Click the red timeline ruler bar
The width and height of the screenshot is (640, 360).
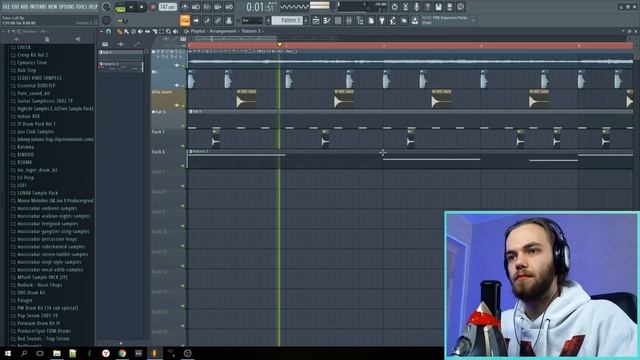[x=410, y=46]
